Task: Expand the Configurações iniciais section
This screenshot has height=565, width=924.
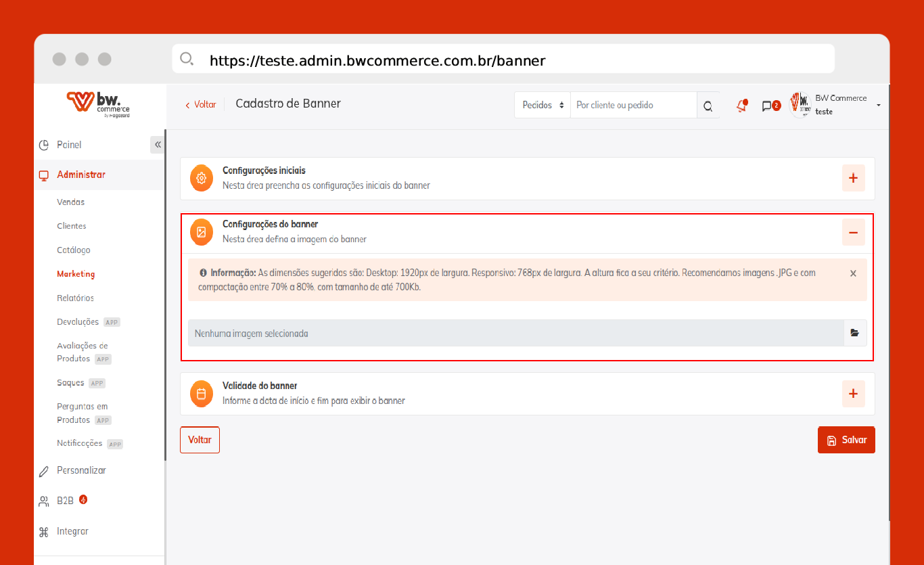Action: click(853, 179)
